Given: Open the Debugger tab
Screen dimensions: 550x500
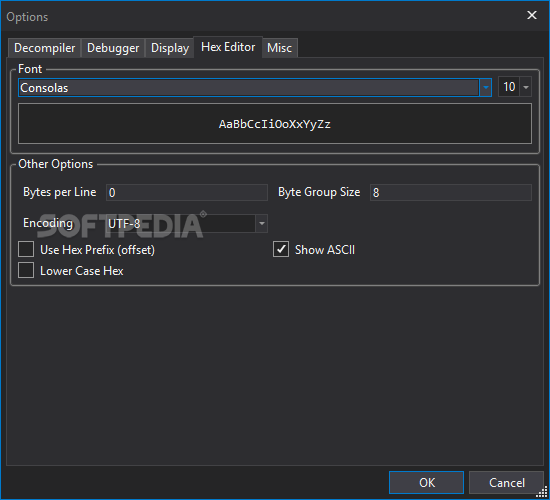Looking at the screenshot, I should (x=113, y=48).
